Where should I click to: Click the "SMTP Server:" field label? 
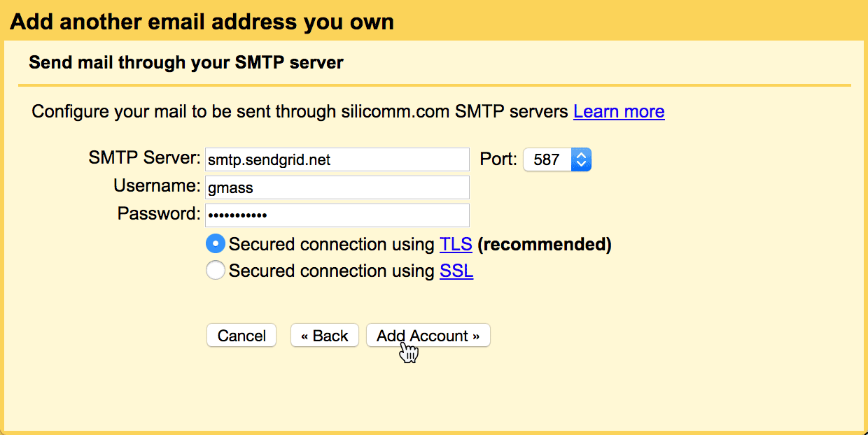pyautogui.click(x=145, y=158)
